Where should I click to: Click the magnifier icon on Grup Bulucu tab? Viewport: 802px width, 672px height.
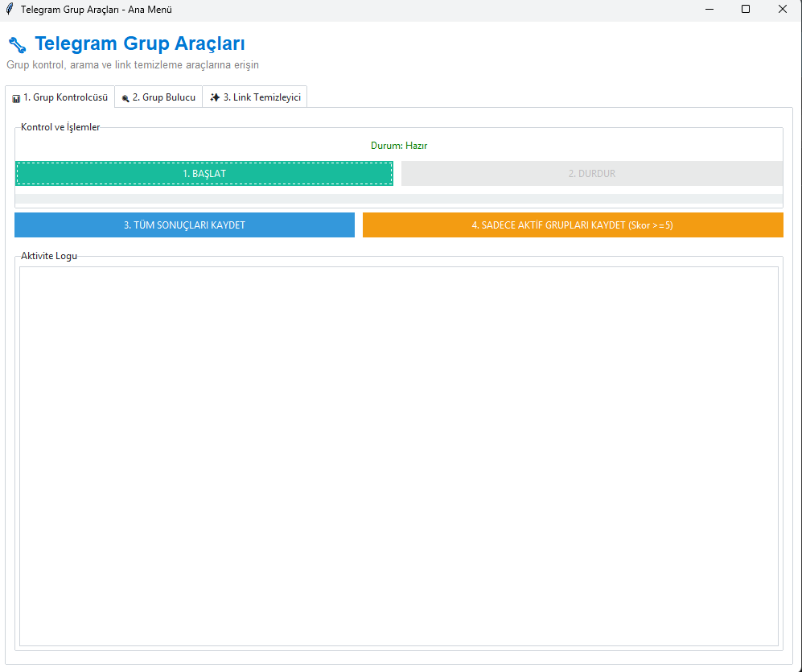point(125,98)
